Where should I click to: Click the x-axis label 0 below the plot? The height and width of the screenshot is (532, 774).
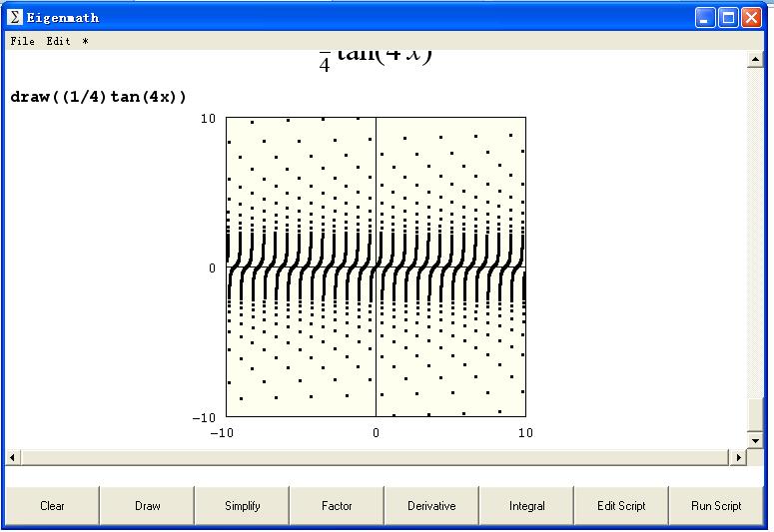[x=377, y=433]
